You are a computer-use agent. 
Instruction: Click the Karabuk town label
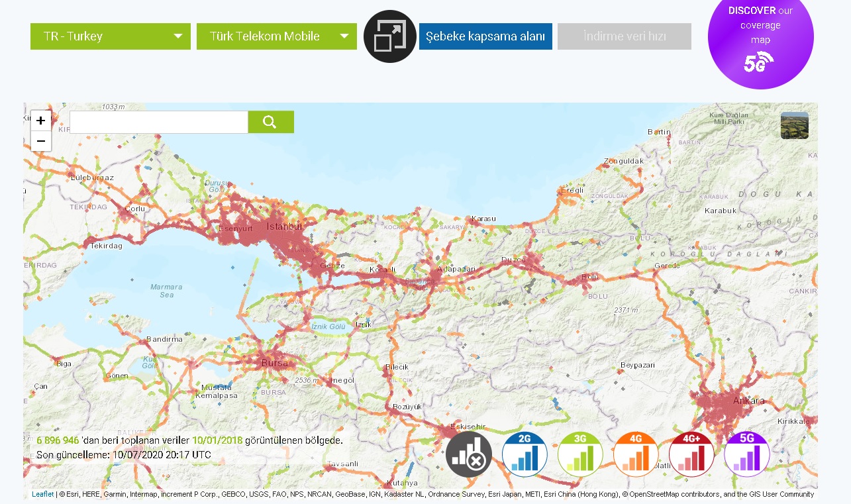point(721,211)
